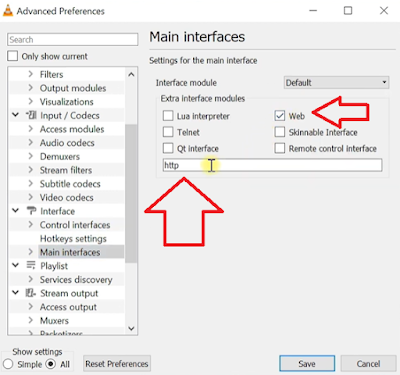Expand the Main interfaces node
Image resolution: width=400 pixels, height=375 pixels.
pyautogui.click(x=31, y=252)
